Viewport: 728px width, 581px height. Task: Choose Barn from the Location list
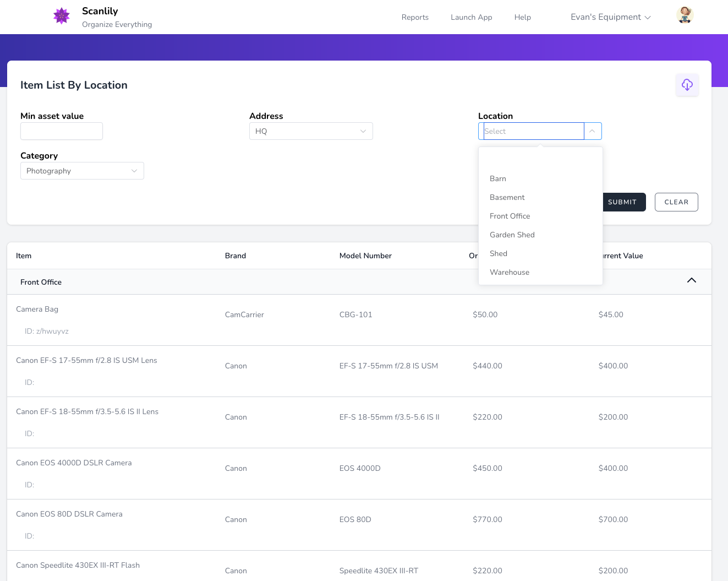(x=498, y=178)
